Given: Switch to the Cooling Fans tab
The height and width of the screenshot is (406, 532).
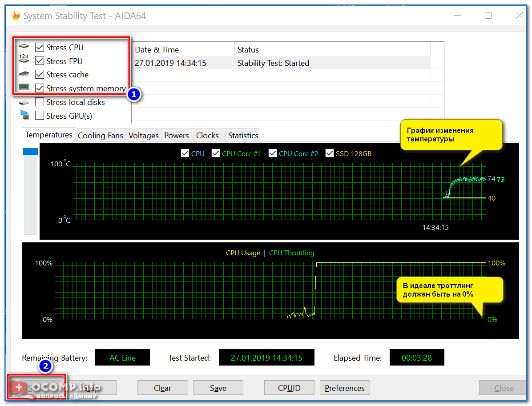Looking at the screenshot, I should point(100,136).
